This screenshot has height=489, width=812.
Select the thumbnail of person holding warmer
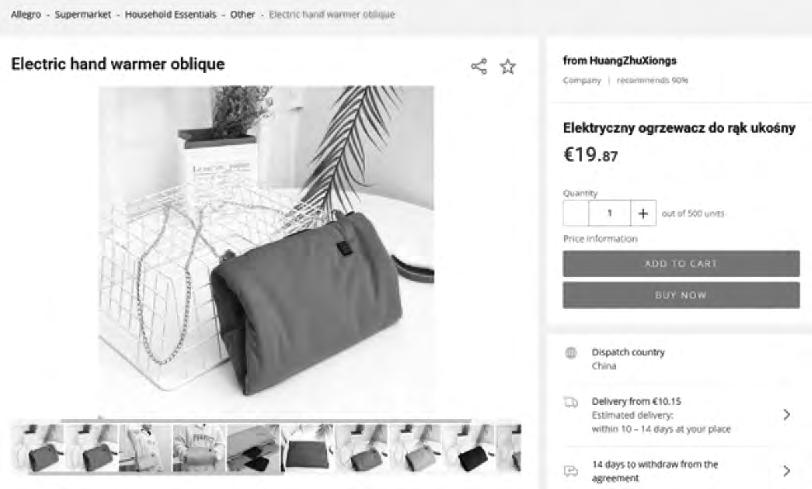pos(199,448)
